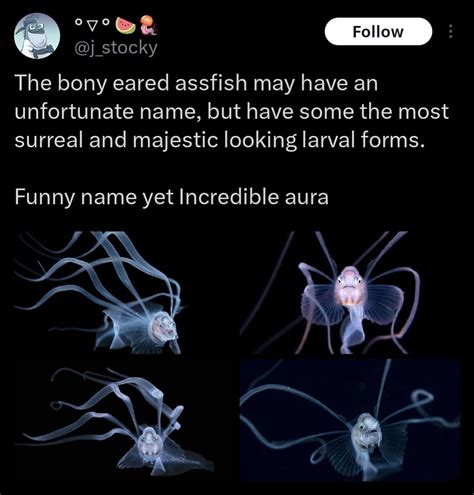Open the top-right front-facing larva photo
474x495 pixels.
click(x=350, y=292)
